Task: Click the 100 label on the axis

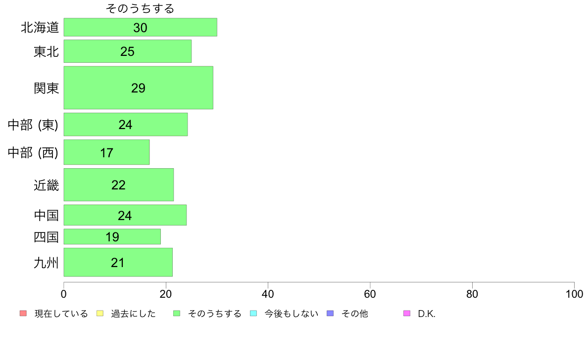Action: pos(574,294)
